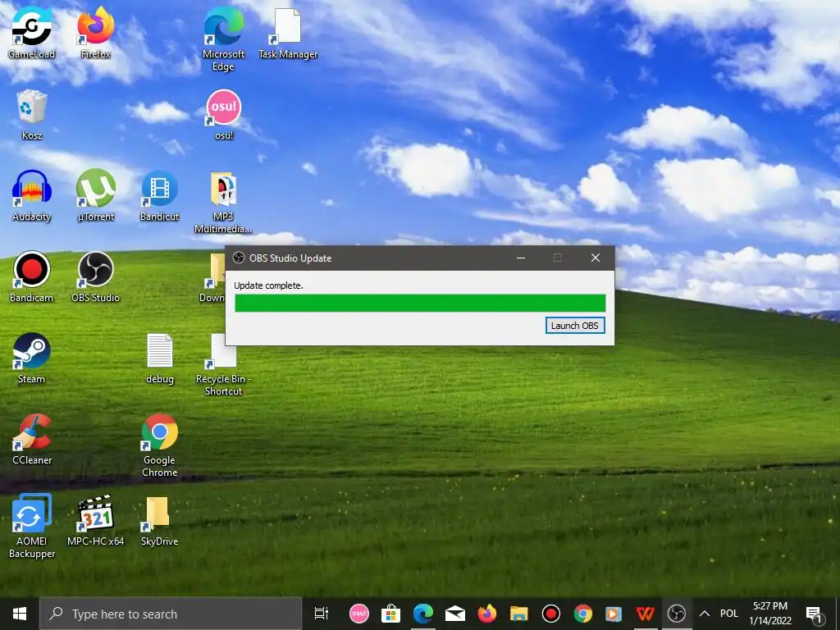Screen dimensions: 840x630
Task: Open WPS Office from the taskbar
Action: click(645, 614)
